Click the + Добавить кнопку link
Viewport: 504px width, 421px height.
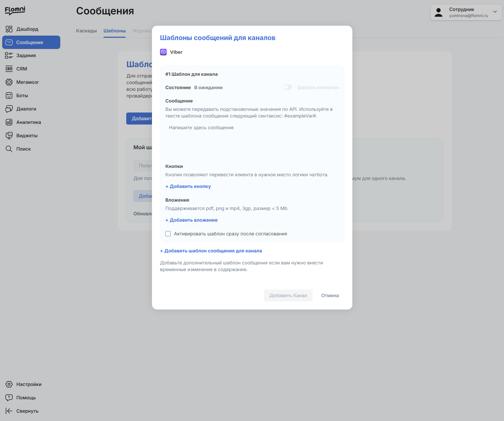coord(188,186)
